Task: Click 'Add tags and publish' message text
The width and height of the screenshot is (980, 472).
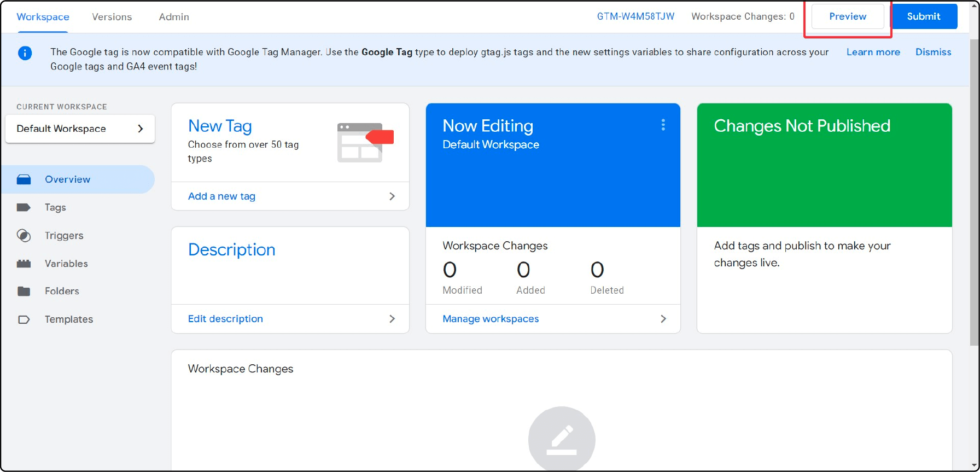Action: [802, 254]
